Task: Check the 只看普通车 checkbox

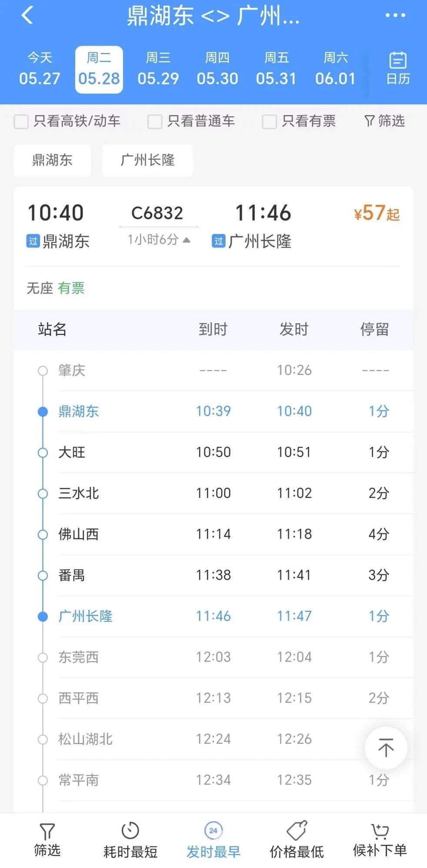Action: pos(155,122)
